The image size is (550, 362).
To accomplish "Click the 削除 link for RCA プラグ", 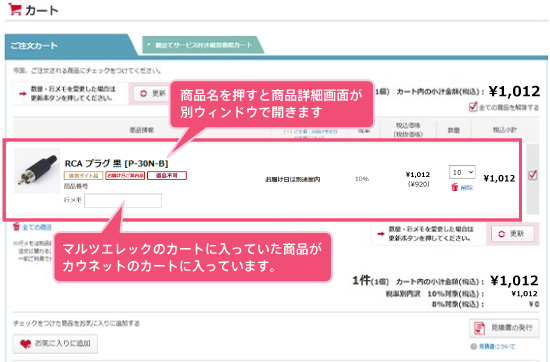I will coord(467,188).
